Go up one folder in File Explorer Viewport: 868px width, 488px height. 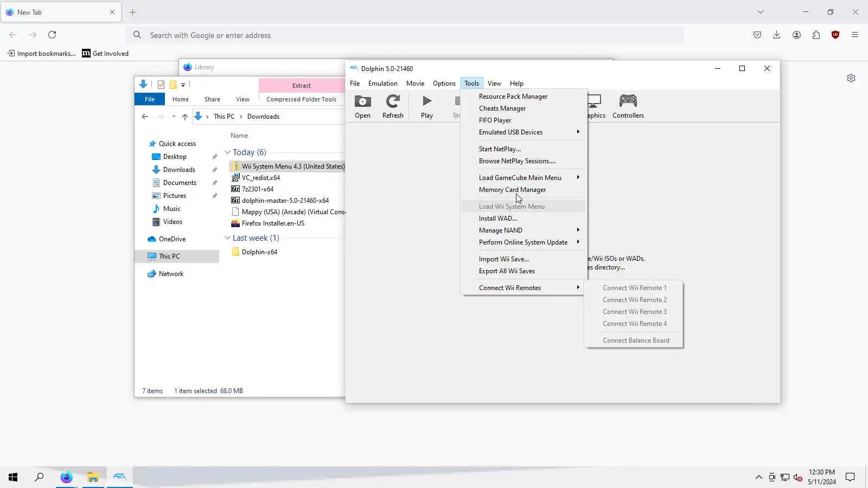click(x=185, y=117)
